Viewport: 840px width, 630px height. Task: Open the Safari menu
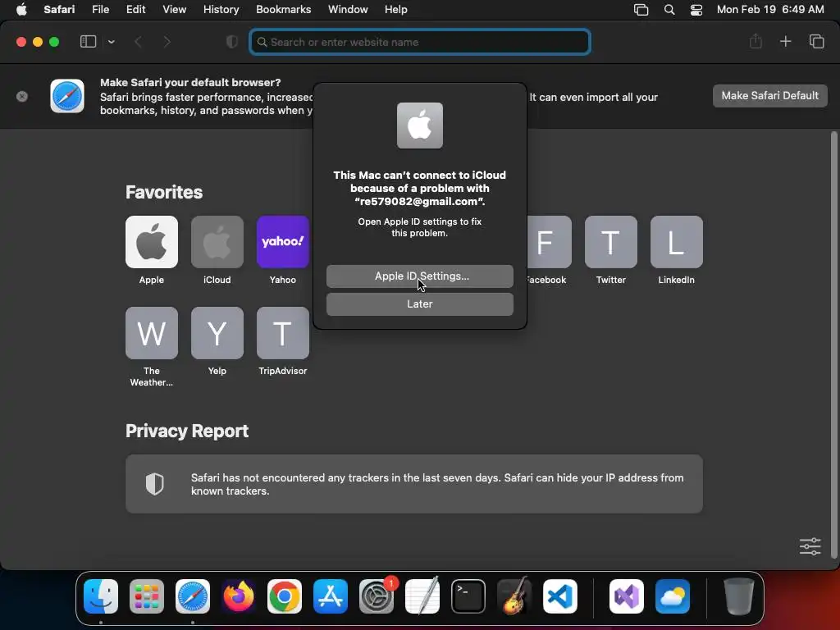[59, 9]
